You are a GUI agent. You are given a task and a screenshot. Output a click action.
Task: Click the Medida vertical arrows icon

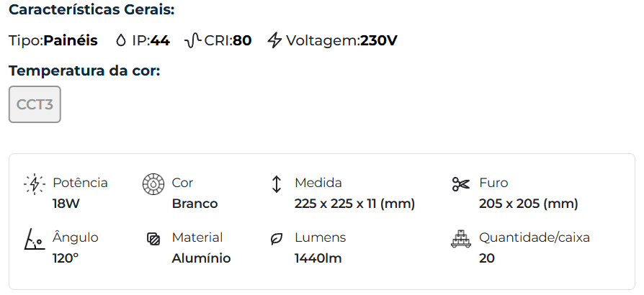276,184
